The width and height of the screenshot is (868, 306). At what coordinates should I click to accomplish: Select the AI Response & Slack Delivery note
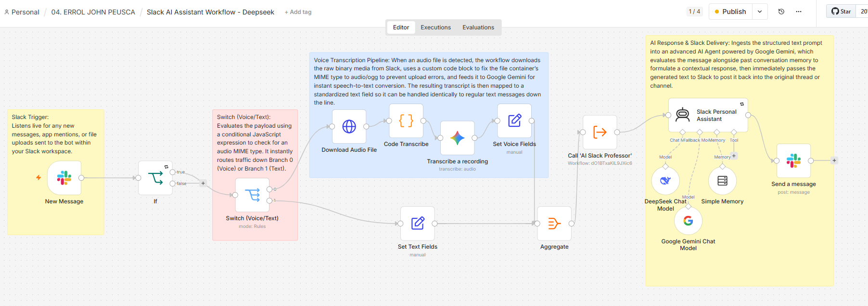coord(740,161)
